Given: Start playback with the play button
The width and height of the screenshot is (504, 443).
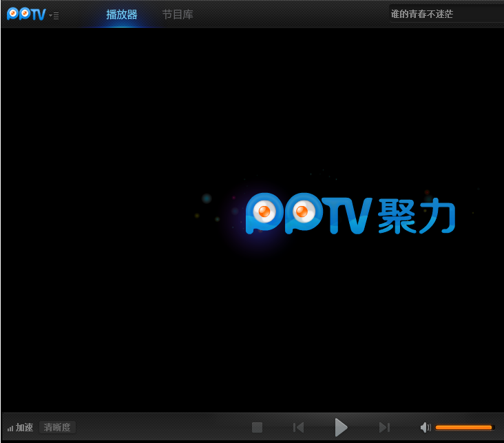Looking at the screenshot, I should (341, 428).
